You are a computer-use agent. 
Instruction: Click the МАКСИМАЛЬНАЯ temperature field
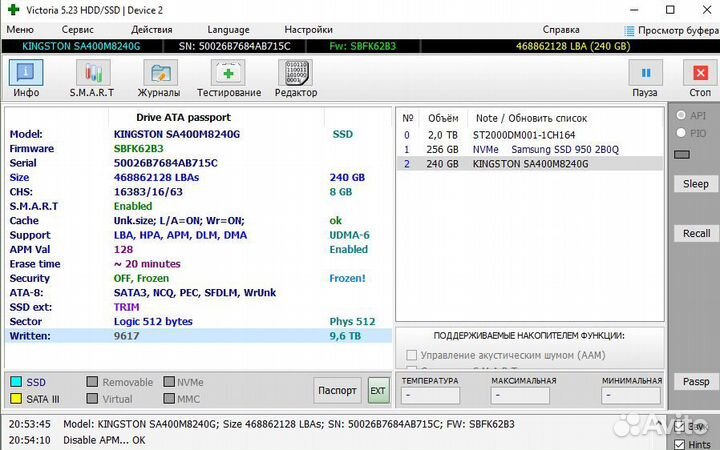[520, 395]
